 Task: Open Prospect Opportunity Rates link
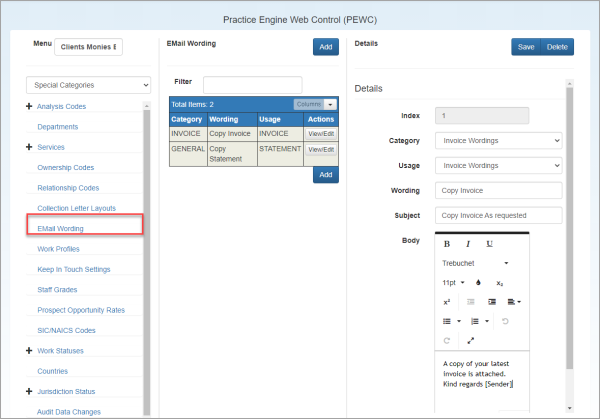(x=81, y=310)
